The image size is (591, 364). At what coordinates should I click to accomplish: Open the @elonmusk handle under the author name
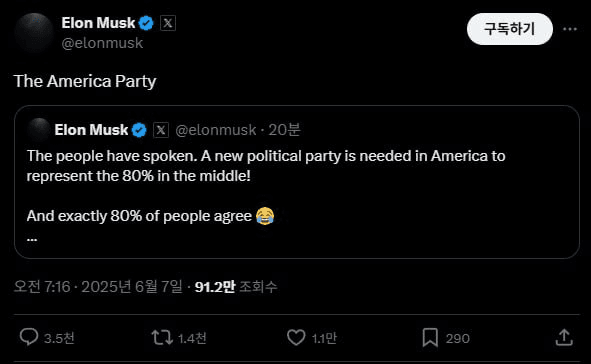[102, 43]
